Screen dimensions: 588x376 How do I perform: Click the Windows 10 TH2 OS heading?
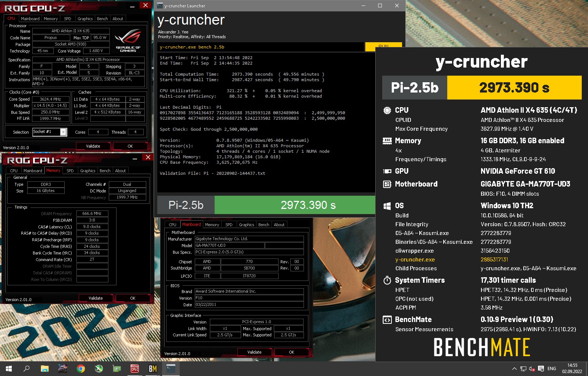[507, 206]
